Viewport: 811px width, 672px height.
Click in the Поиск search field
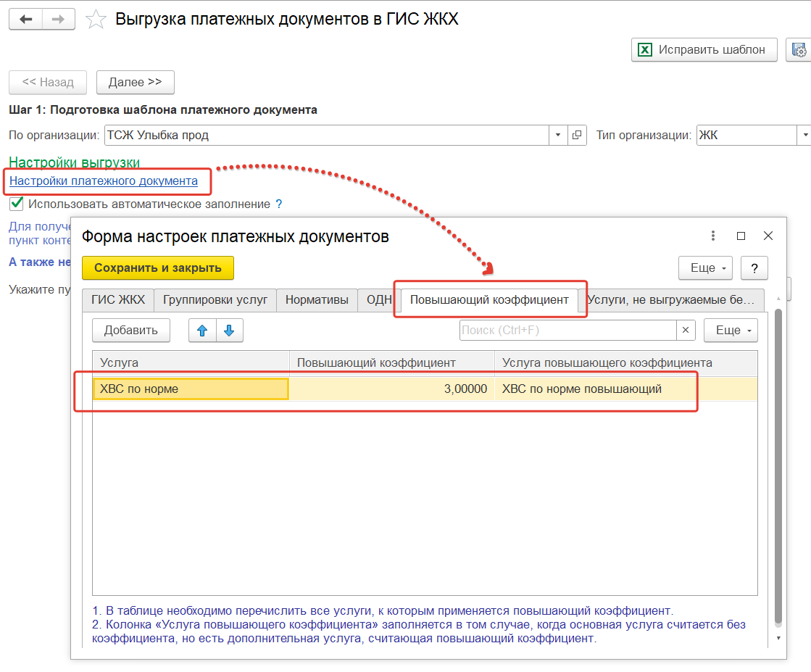coord(567,331)
